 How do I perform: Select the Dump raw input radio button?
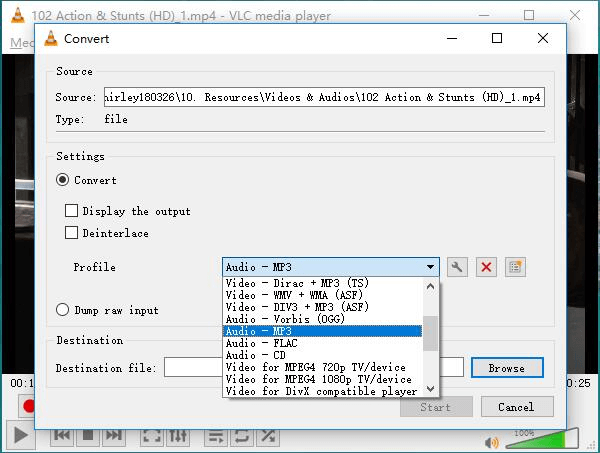pos(63,310)
